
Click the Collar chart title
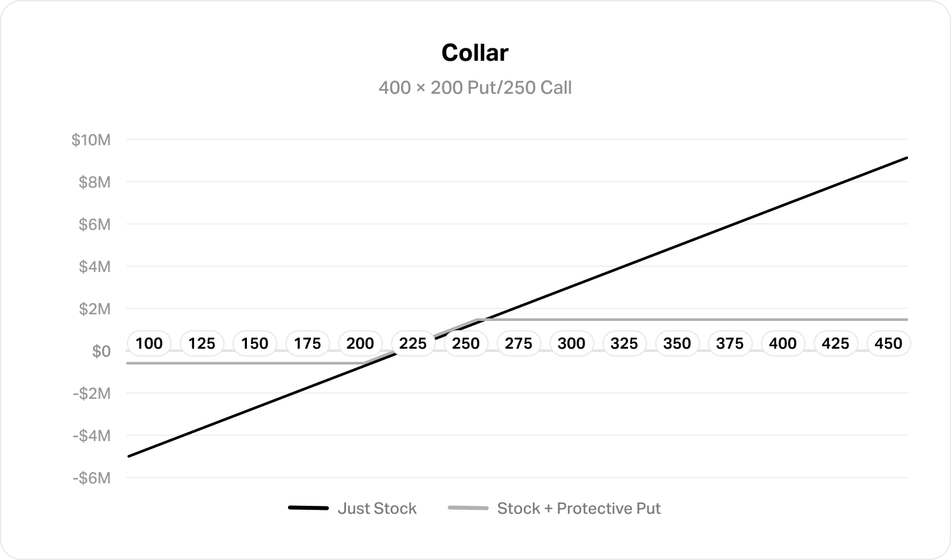coord(475,53)
